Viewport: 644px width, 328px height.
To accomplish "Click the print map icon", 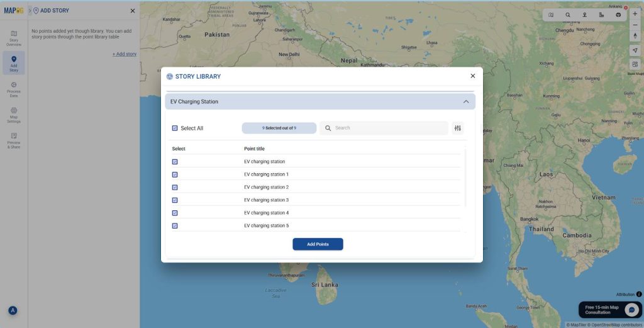I will (x=618, y=14).
